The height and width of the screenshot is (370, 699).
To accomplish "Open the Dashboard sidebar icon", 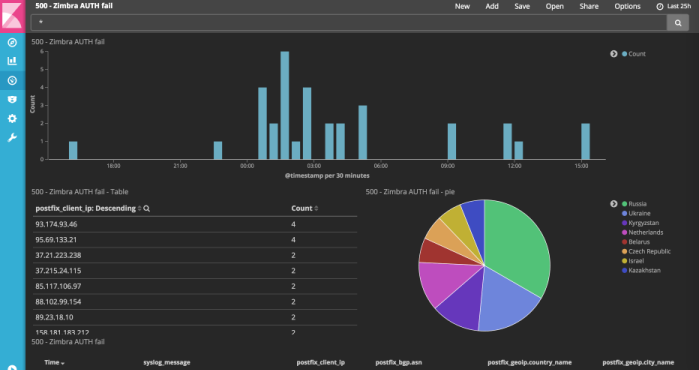I will tap(12, 80).
